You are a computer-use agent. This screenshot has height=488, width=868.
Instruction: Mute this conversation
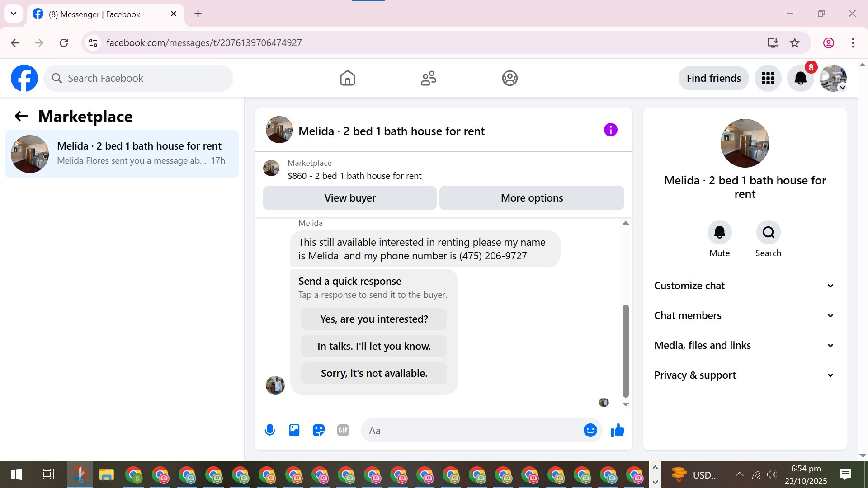point(719,233)
